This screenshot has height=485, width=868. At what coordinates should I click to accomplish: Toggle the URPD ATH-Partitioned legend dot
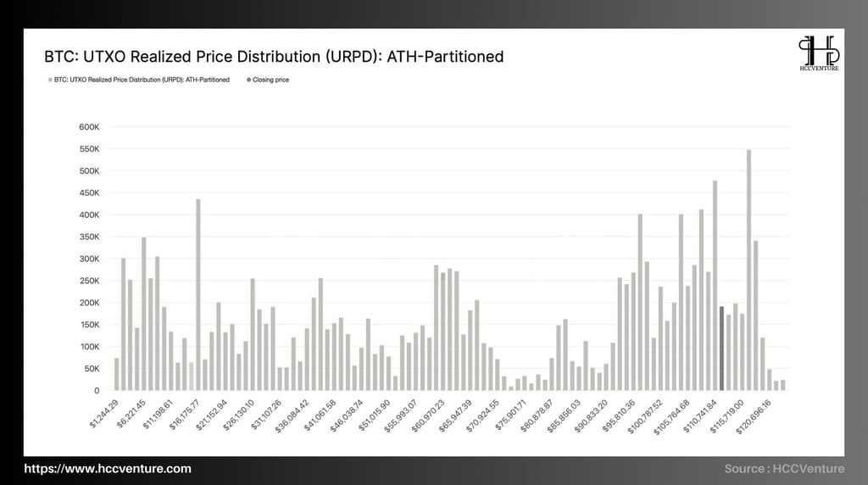[x=50, y=80]
